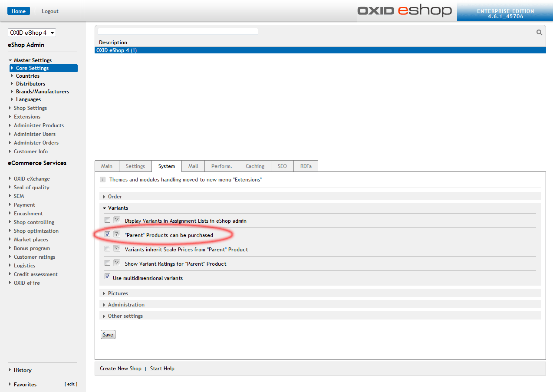Open the SEO tab
Viewport: 553px width, 392px height.
point(282,166)
